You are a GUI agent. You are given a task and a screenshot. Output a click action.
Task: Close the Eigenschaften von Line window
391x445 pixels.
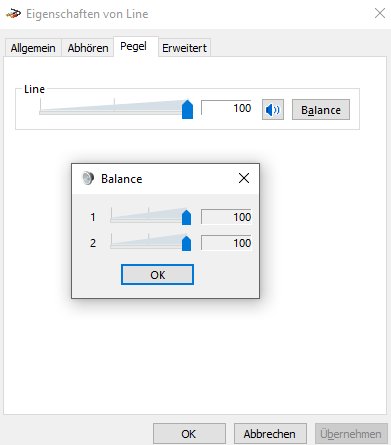[380, 13]
